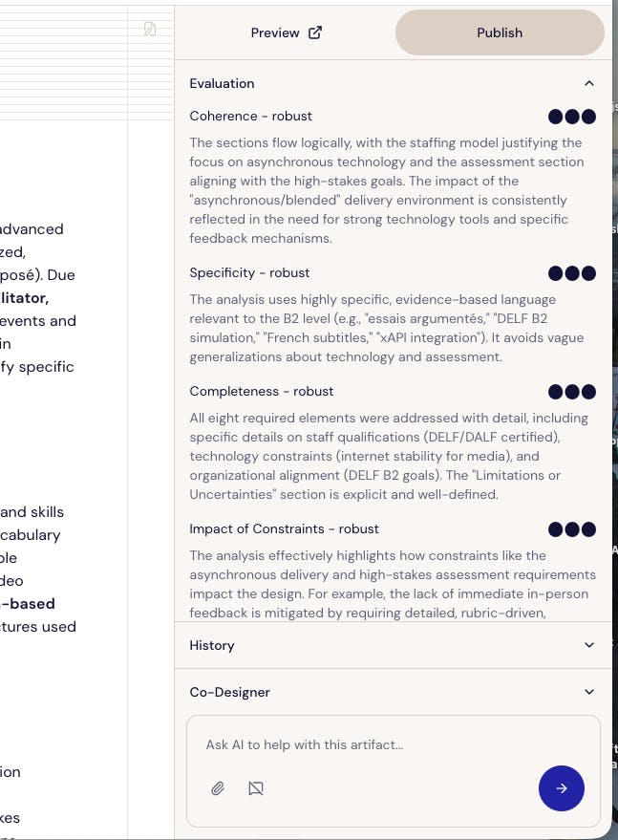The width and height of the screenshot is (618, 840).
Task: Click the Impact of Constraints rating dots
Action: 572,529
